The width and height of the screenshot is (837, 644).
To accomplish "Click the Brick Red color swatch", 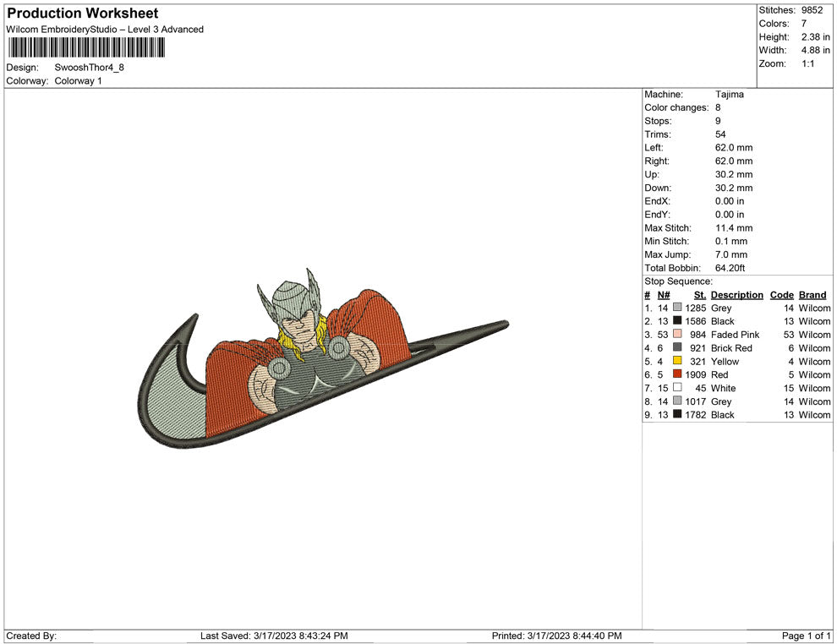I will (677, 347).
